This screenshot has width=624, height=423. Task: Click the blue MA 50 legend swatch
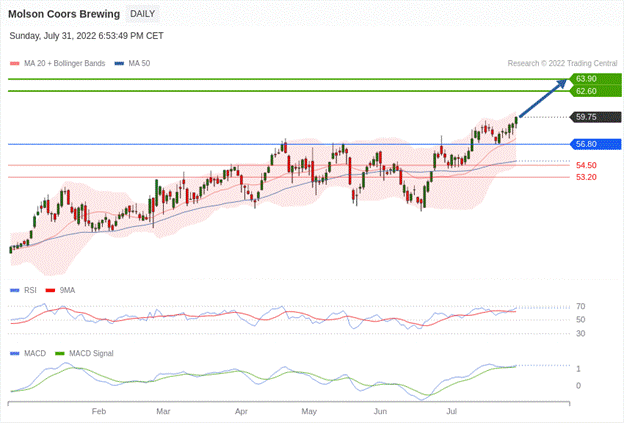click(119, 63)
